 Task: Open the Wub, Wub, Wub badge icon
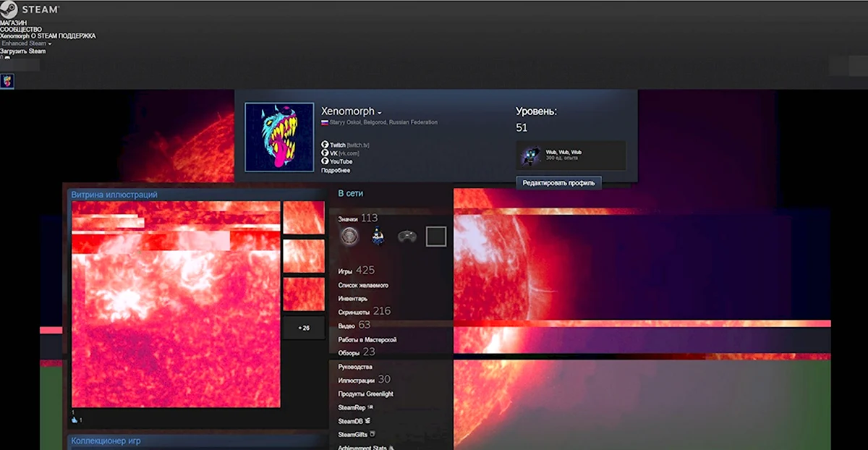[x=532, y=155]
